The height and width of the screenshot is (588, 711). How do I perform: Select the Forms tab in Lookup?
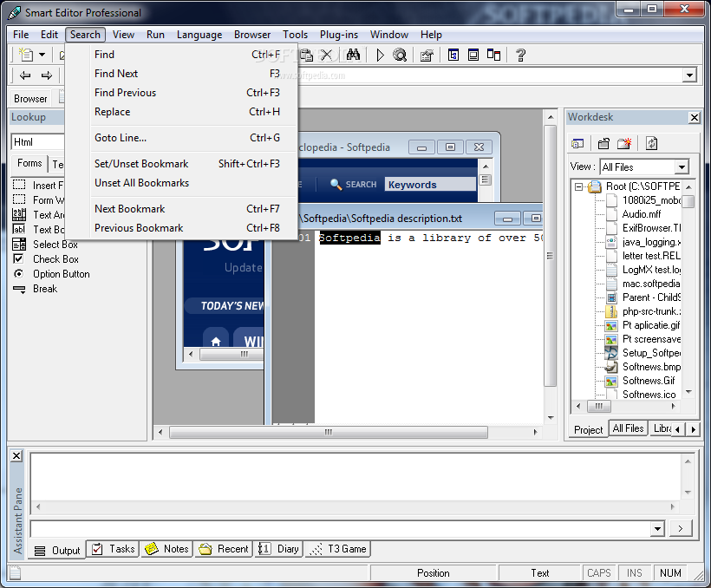pos(29,163)
